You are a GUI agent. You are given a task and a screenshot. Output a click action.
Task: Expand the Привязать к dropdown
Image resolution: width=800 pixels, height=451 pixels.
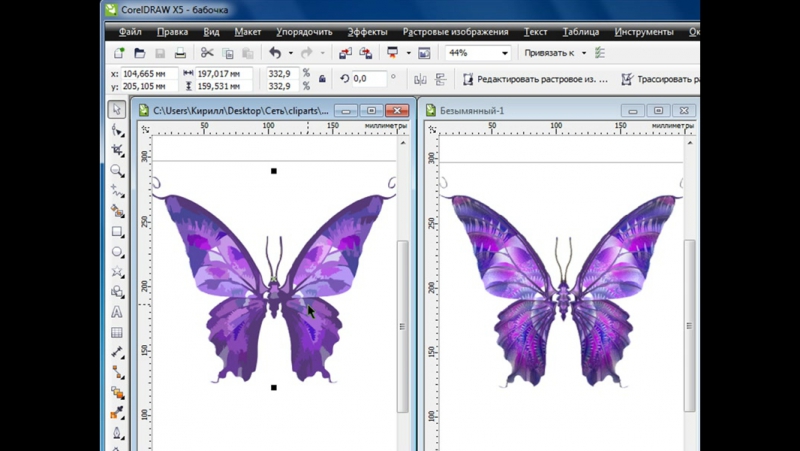click(x=584, y=53)
